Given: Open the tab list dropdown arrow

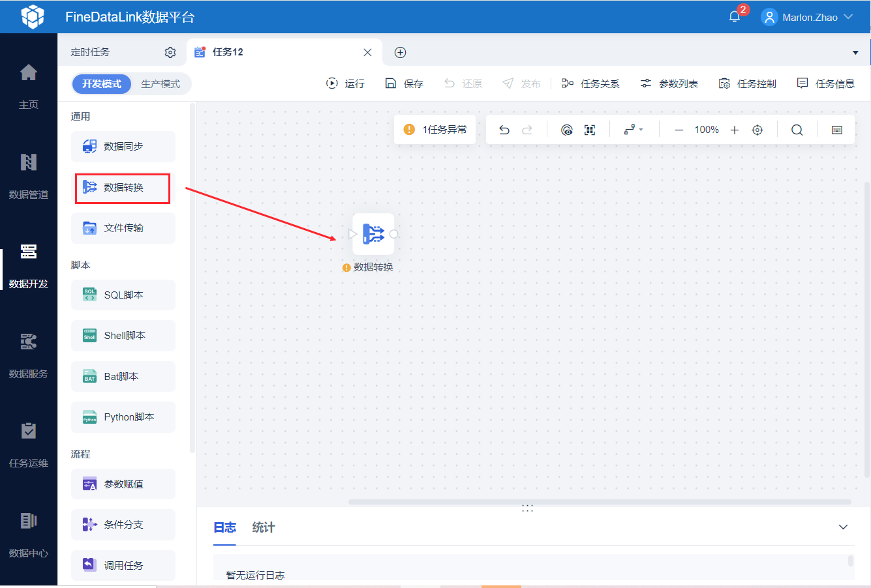Looking at the screenshot, I should (856, 53).
